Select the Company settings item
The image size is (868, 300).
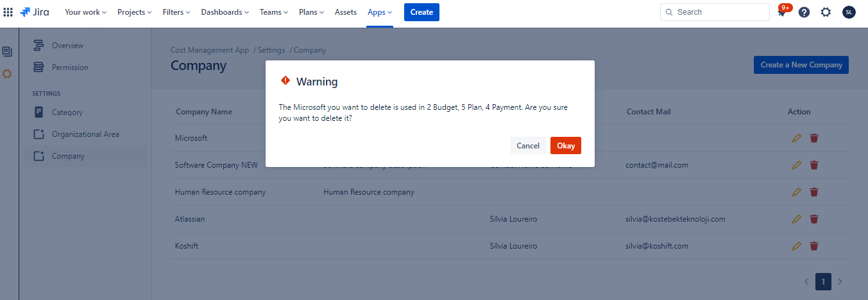(x=85, y=156)
